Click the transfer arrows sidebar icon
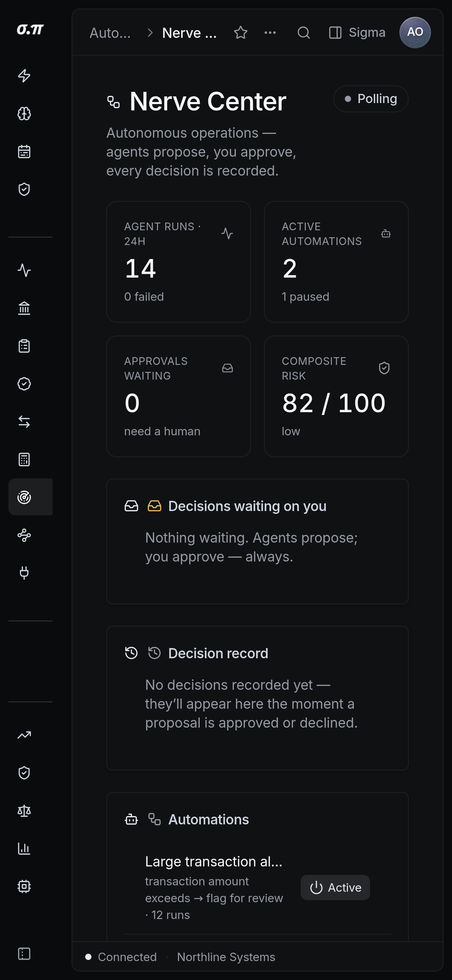Screen dimensions: 452x980 (24, 422)
